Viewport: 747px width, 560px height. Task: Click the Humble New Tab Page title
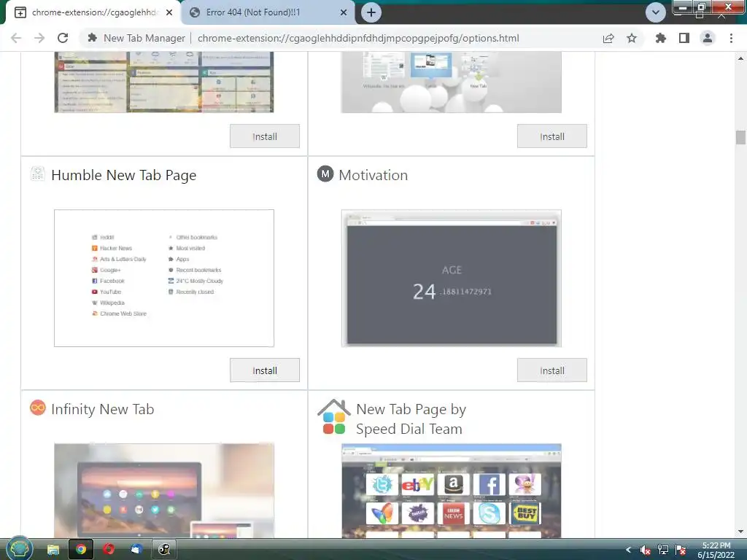click(123, 175)
